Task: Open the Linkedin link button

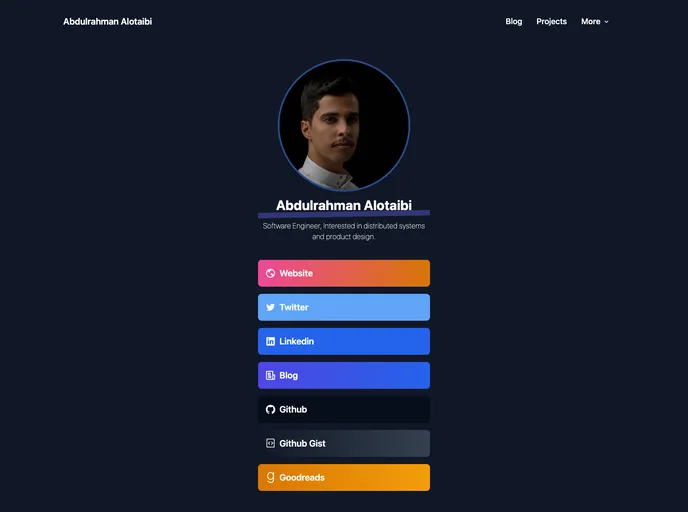Action: tap(344, 341)
